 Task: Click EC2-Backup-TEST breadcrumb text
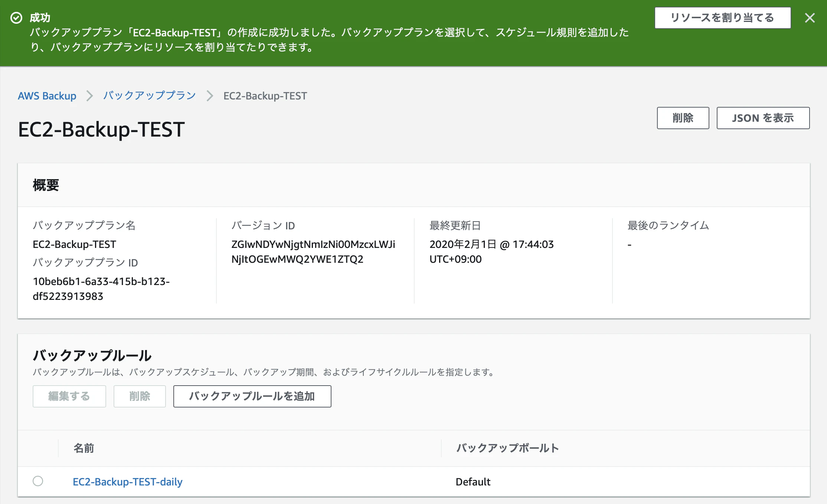265,96
